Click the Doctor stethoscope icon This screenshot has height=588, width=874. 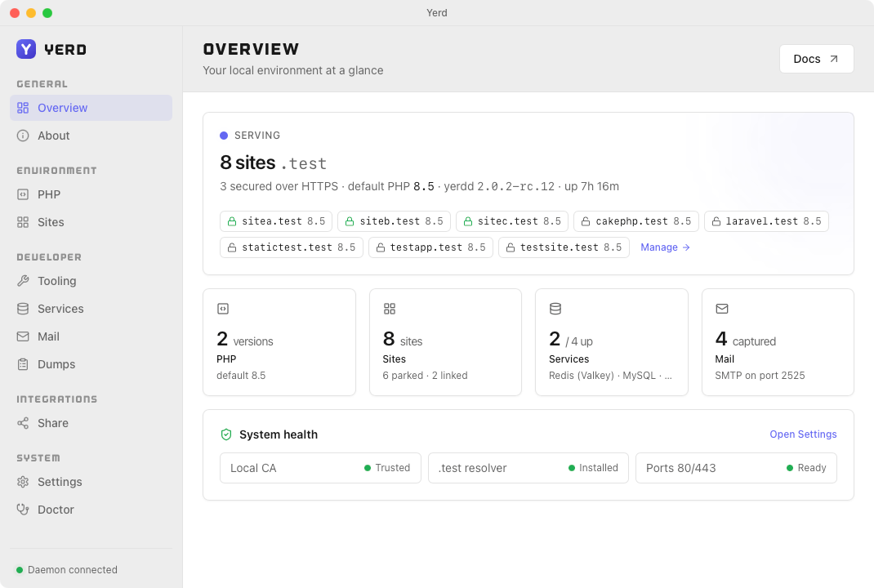23,510
